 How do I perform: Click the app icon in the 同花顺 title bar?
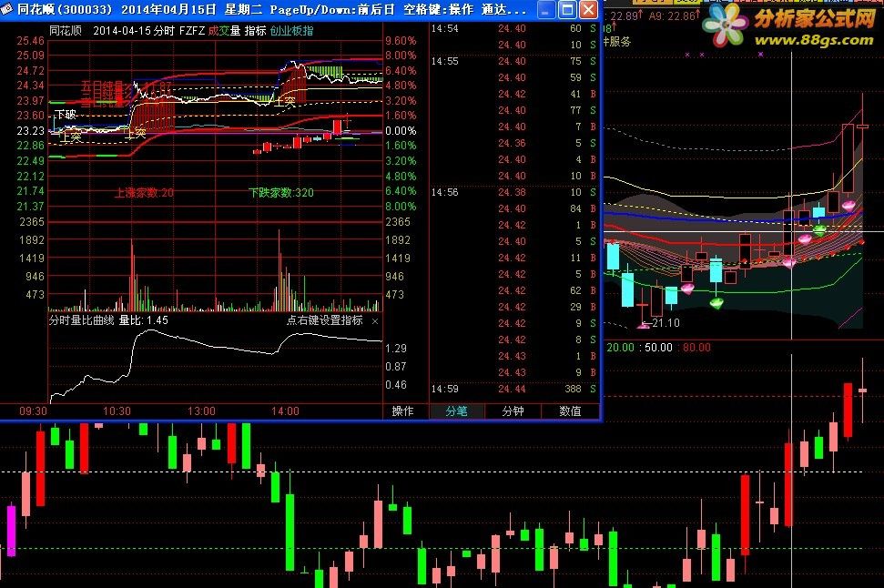click(x=6, y=8)
